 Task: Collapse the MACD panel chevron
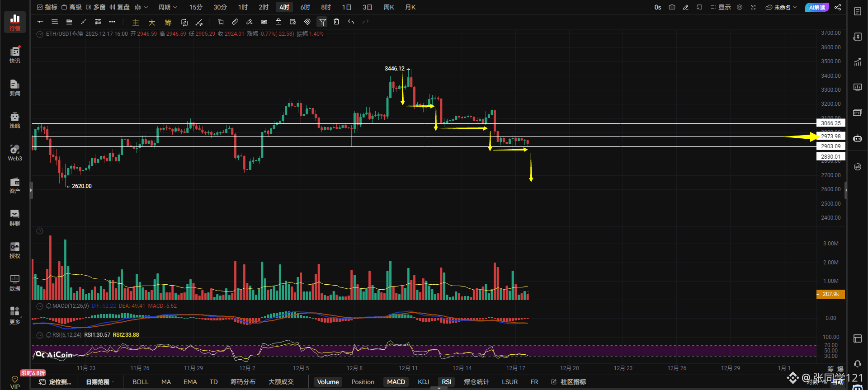coord(40,306)
